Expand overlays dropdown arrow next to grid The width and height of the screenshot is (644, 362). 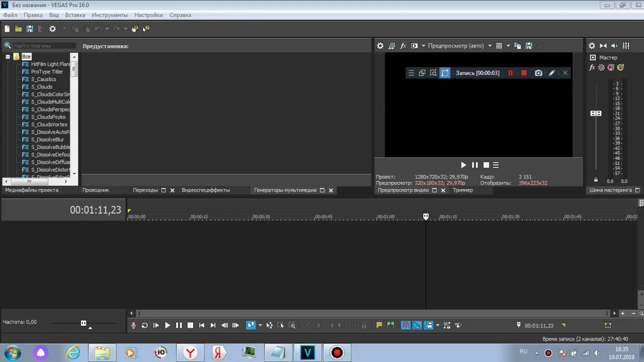tap(508, 46)
